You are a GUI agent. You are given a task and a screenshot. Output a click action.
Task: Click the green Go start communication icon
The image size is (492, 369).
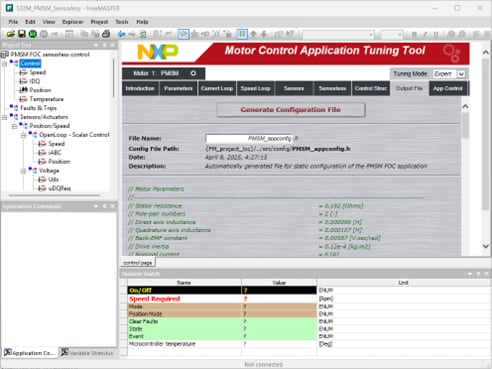33,34
